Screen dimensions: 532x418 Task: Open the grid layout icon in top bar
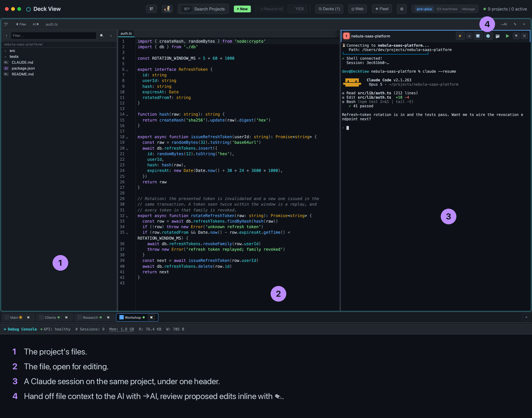tap(151, 9)
